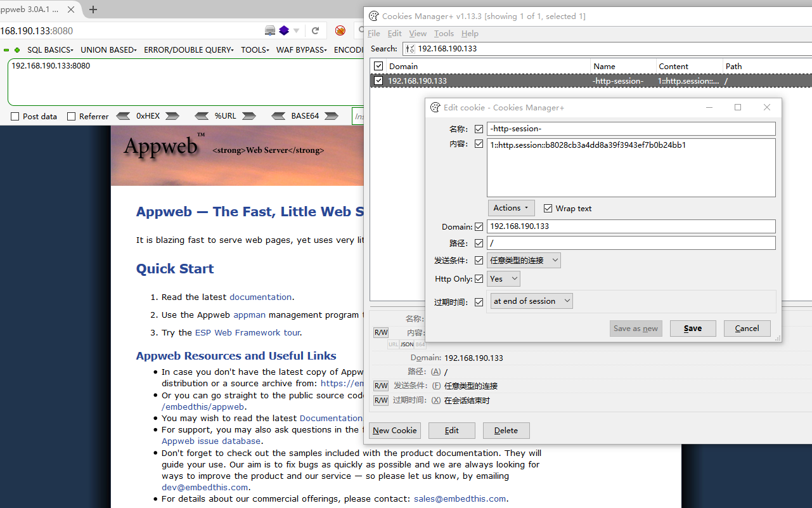Minimize the Edit cookie dialog
The width and height of the screenshot is (812, 508).
tap(709, 108)
